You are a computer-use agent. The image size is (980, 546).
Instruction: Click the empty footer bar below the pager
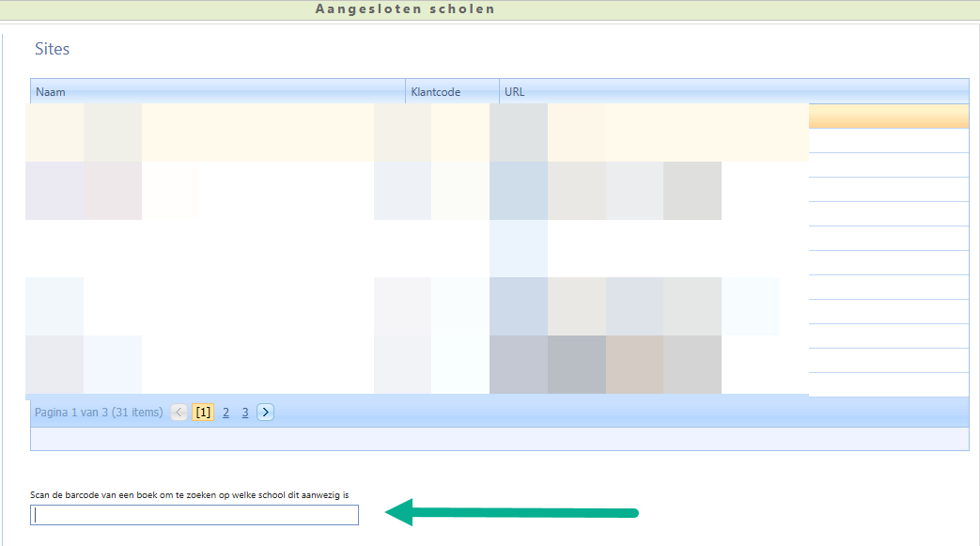pos(498,439)
